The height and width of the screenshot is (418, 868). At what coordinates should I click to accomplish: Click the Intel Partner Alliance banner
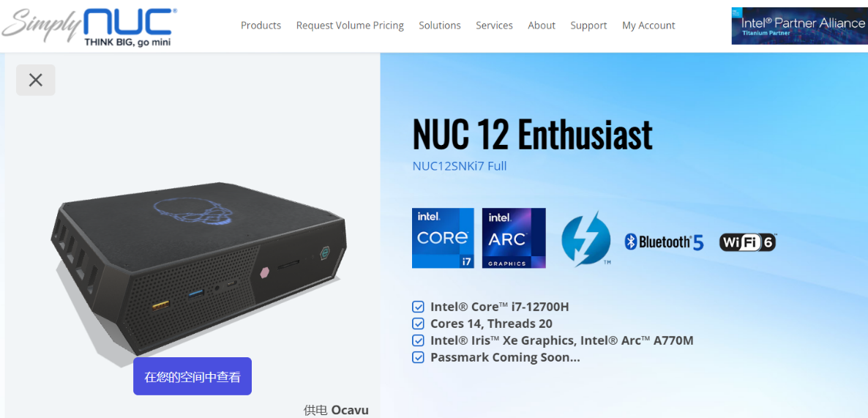pyautogui.click(x=799, y=26)
